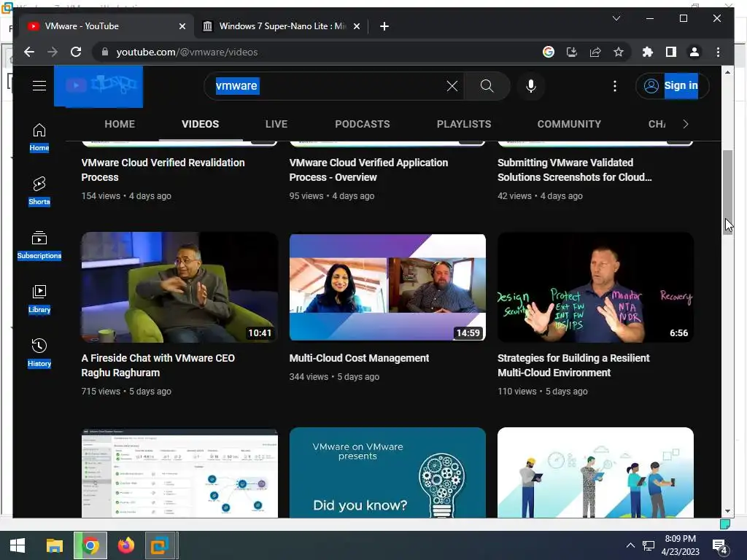Open the YouTube hamburger guide menu

(x=39, y=86)
